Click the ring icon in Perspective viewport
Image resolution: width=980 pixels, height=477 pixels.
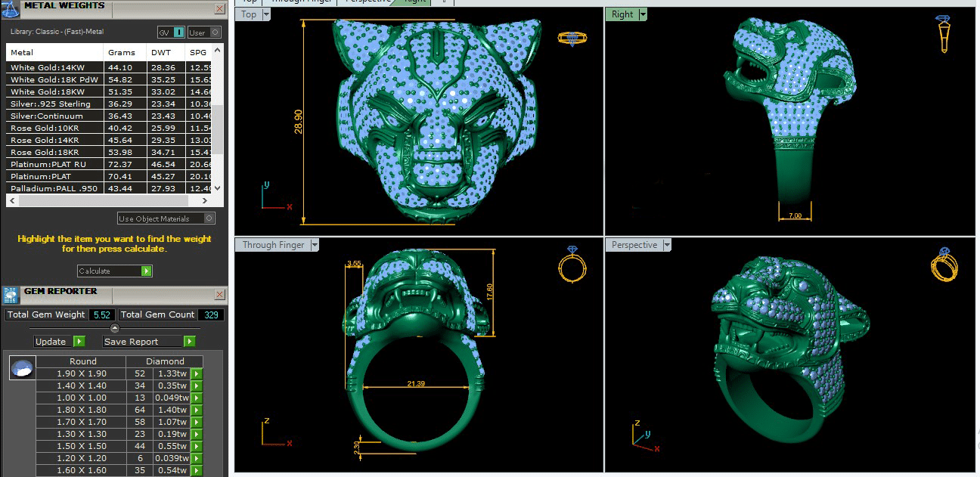(944, 264)
